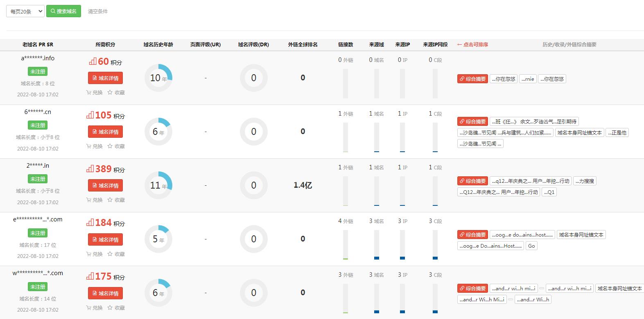The height and width of the screenshot is (319, 644).
Task: Open 综合摘要 for e**********...*.com row
Action: pos(472,235)
